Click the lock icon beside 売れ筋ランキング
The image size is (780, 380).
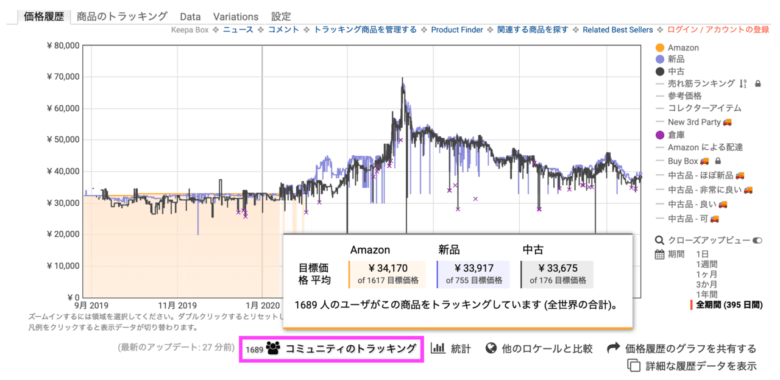758,84
